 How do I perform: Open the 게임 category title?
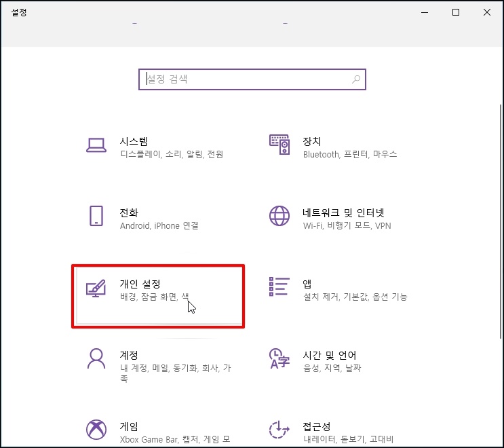(129, 427)
